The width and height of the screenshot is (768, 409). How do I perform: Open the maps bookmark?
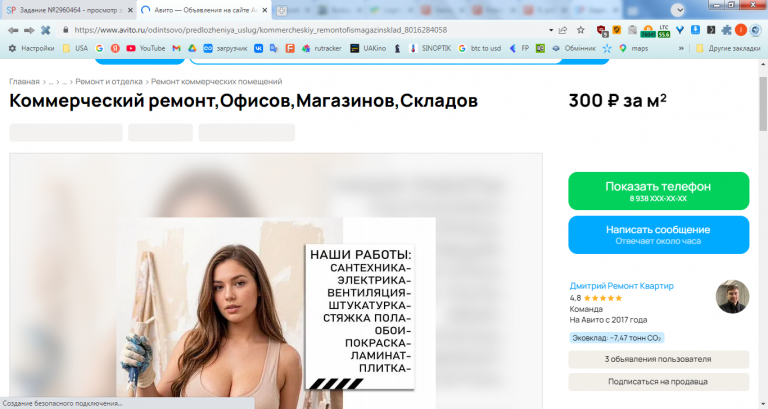(633, 48)
